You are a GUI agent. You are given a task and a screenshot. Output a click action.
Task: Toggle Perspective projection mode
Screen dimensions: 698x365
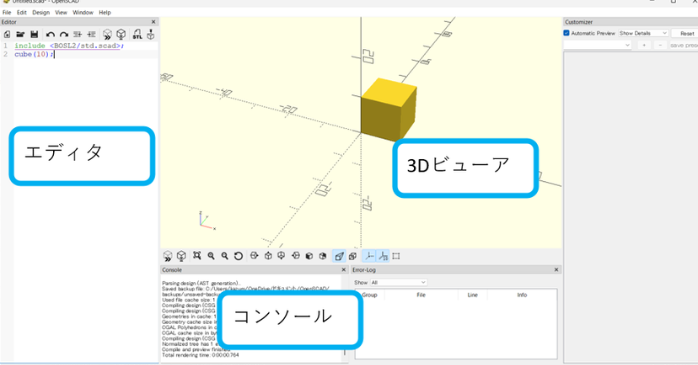tap(339, 256)
